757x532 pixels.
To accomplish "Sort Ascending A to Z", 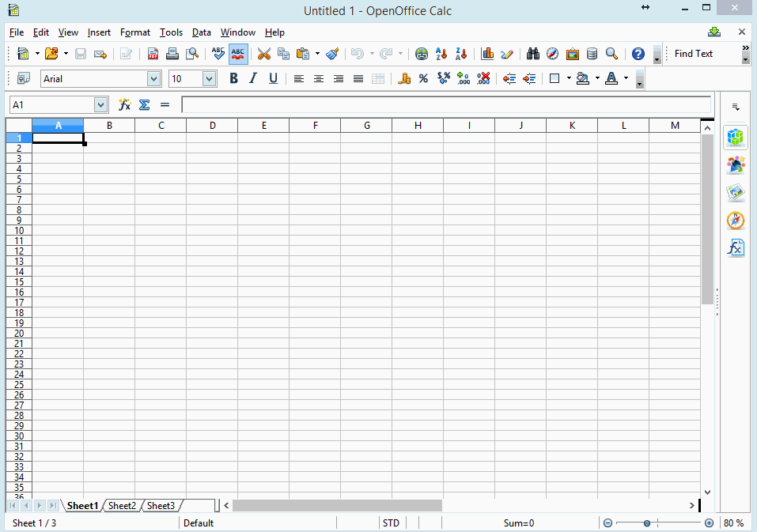I will pos(441,54).
